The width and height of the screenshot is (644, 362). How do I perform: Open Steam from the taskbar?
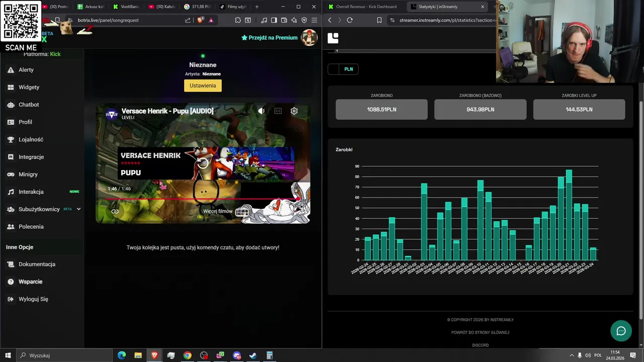253,355
